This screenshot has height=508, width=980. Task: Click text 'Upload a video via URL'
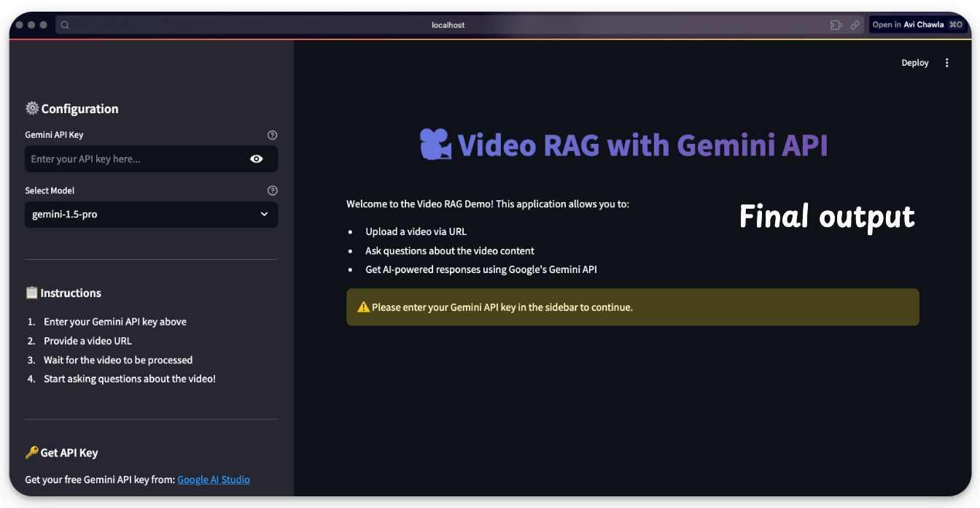(416, 231)
